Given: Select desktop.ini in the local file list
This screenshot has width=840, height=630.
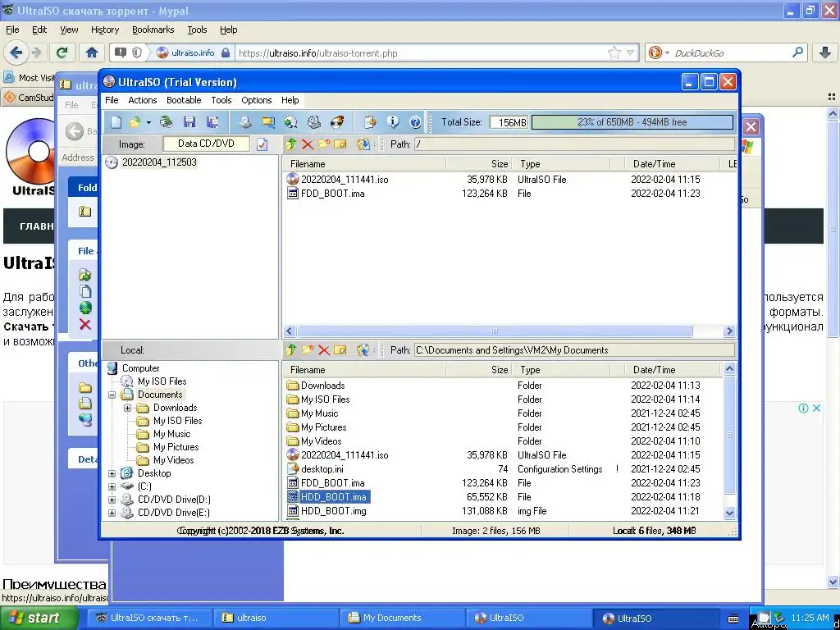Looking at the screenshot, I should pos(322,469).
